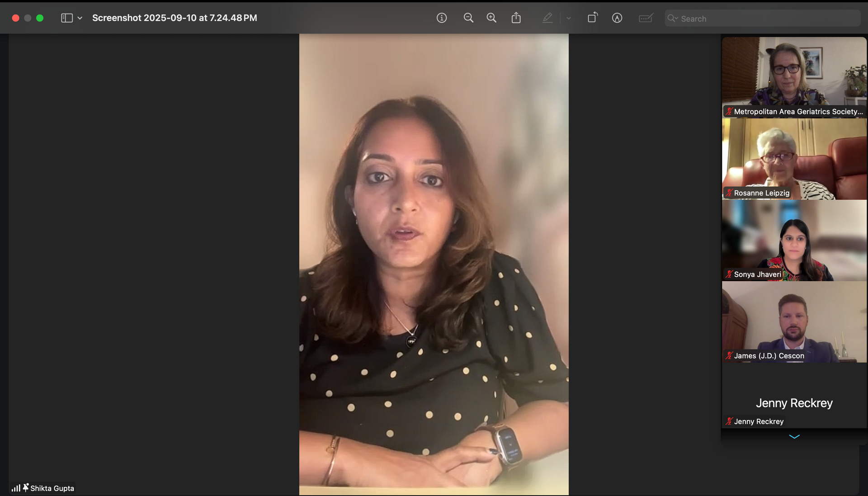Zoom out the image
The height and width of the screenshot is (496, 868).
[x=468, y=18]
